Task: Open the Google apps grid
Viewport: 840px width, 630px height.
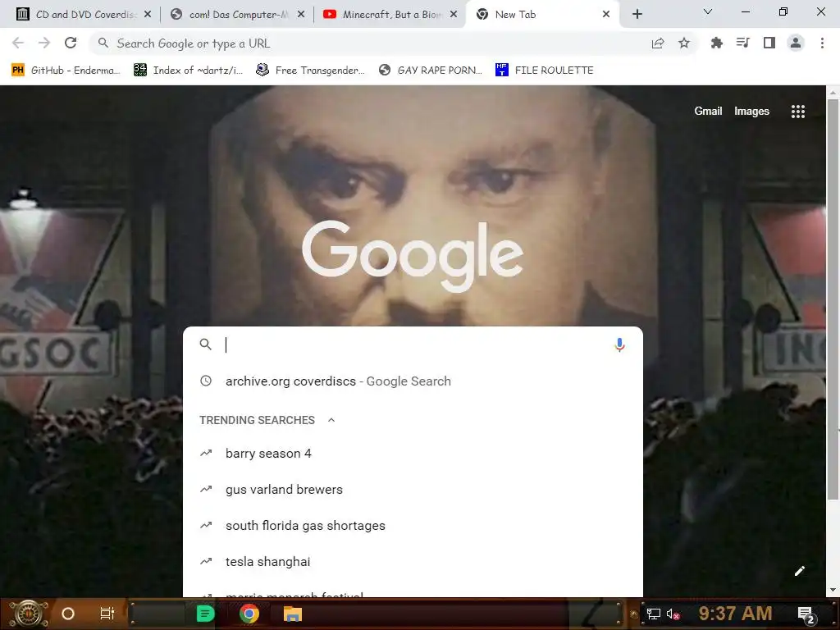Action: click(797, 112)
